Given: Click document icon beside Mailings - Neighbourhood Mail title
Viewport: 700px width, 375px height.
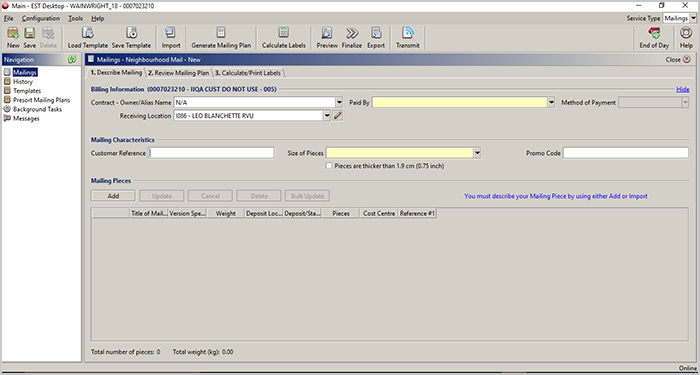Looking at the screenshot, I should pyautogui.click(x=91, y=59).
